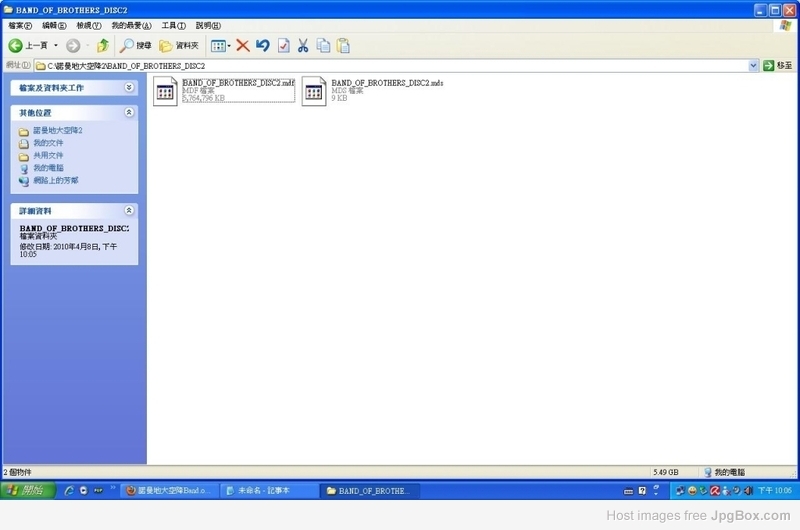800x530 pixels.
Task: Open the 諾曼地大空降2 folder link
Action: [58, 131]
